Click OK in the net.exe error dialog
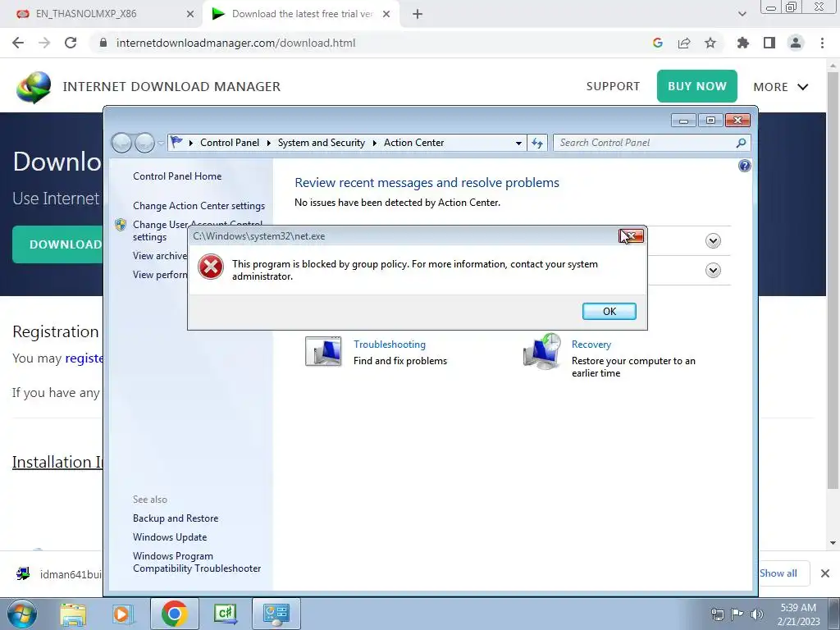This screenshot has width=840, height=630. coord(609,311)
